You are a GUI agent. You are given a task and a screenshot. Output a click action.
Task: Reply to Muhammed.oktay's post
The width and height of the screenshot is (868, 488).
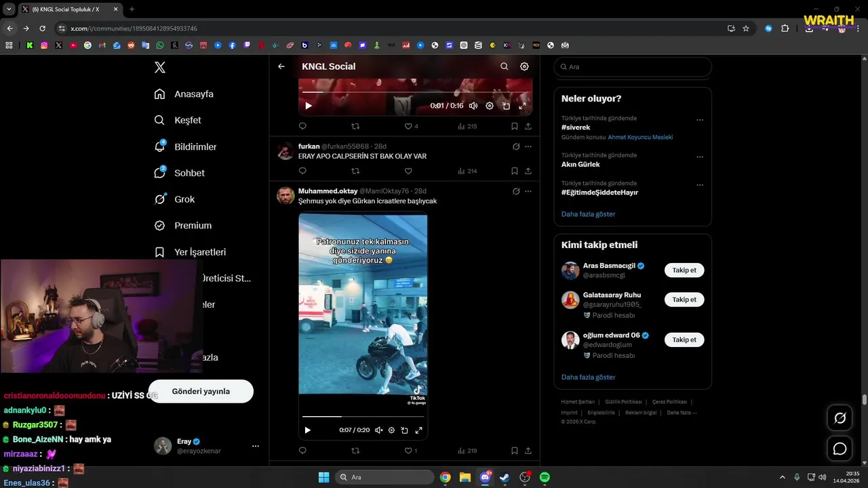click(302, 451)
